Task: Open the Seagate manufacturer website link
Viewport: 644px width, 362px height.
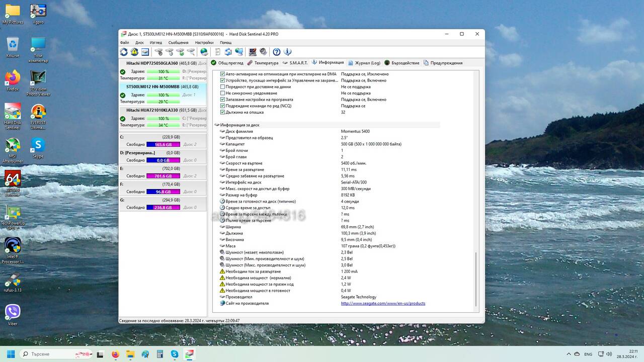Action: point(383,303)
